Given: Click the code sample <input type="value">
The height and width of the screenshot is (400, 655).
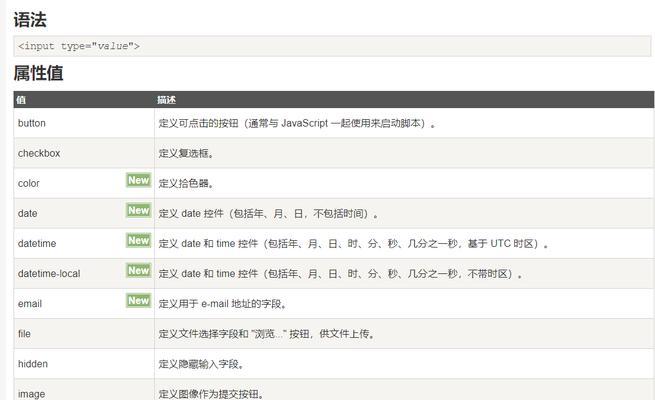Looking at the screenshot, I should pyautogui.click(x=79, y=46).
